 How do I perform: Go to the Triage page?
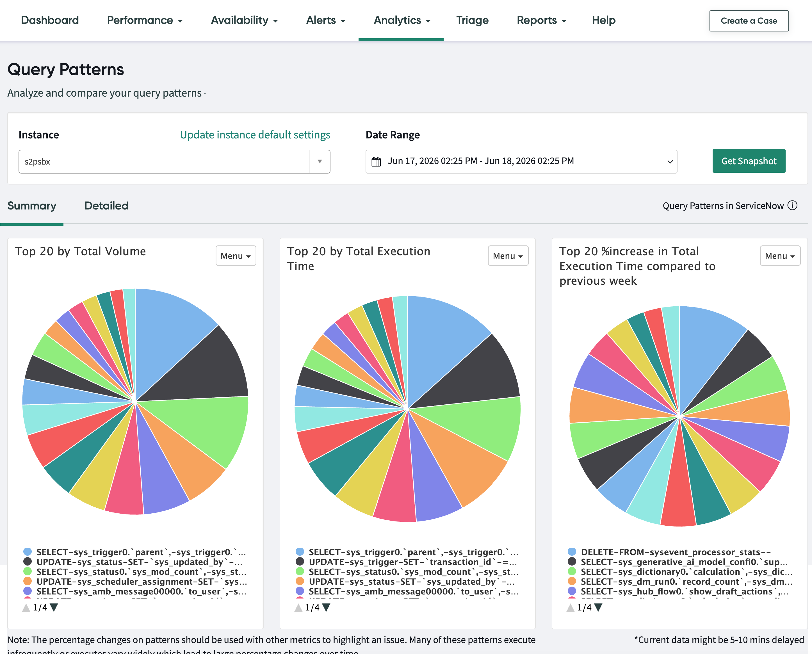click(x=472, y=20)
